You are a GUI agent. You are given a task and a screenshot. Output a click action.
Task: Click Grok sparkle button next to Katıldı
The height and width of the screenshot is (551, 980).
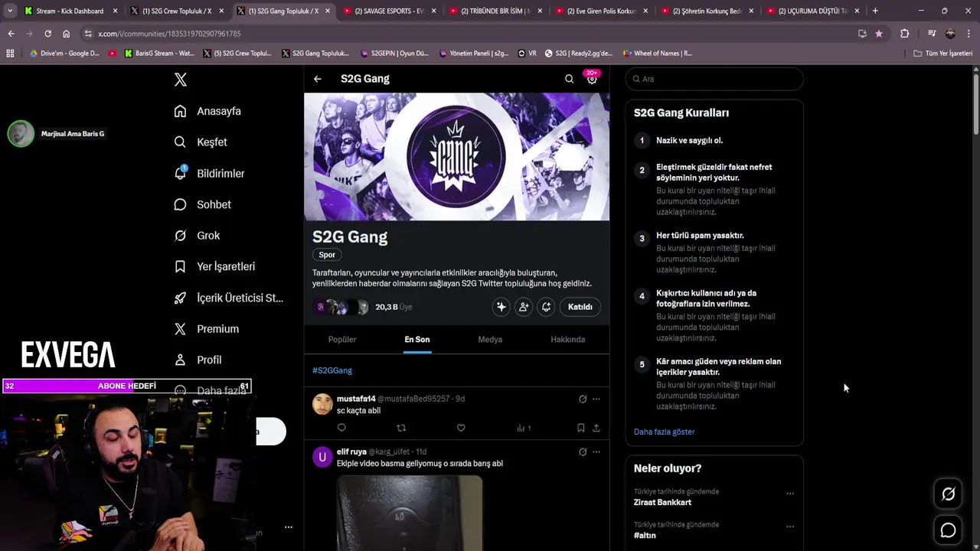coord(501,307)
